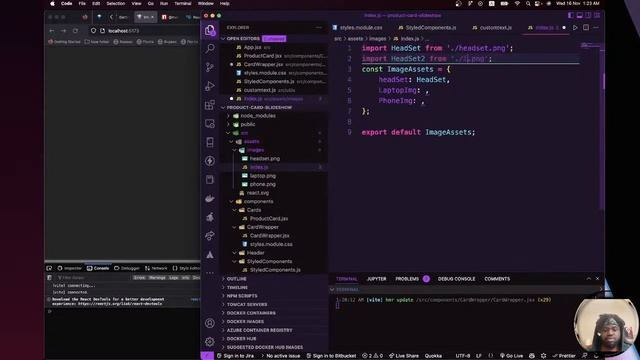Toggle secondary side bar layout icon
This screenshot has width=640, height=360.
click(x=588, y=16)
